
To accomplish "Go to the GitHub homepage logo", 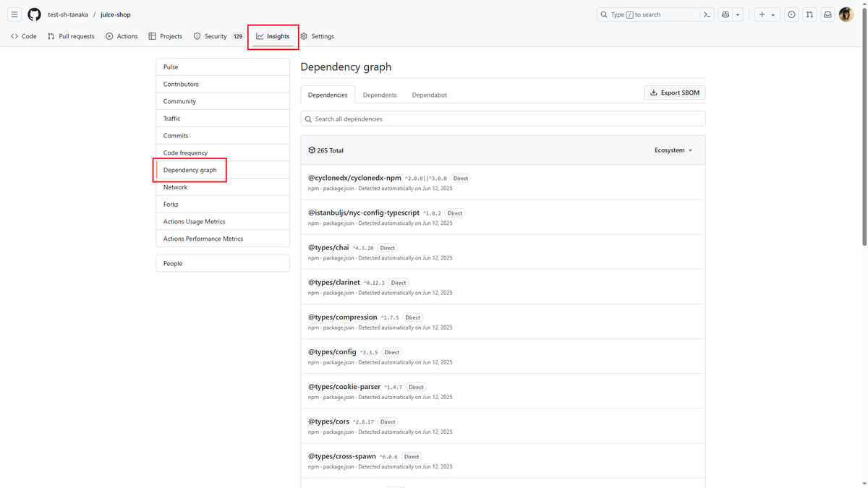I will point(34,14).
